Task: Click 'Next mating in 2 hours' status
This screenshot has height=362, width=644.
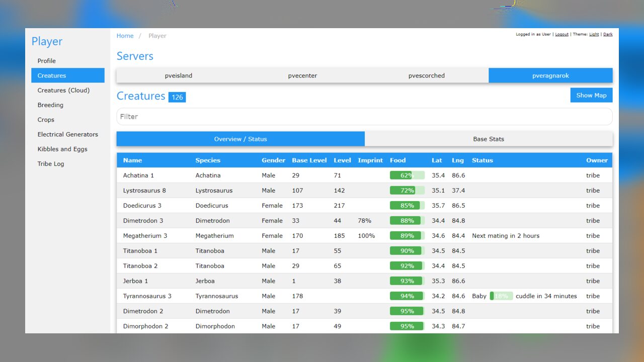Action: click(x=506, y=236)
